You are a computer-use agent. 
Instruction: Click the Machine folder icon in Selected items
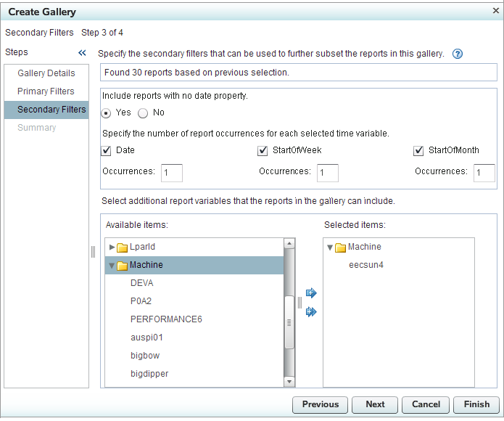coord(340,248)
